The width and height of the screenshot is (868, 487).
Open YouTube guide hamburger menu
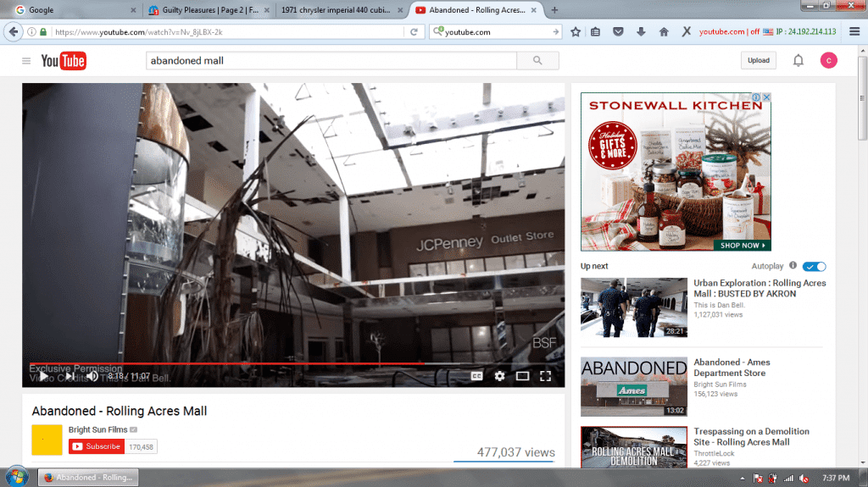pyautogui.click(x=26, y=61)
